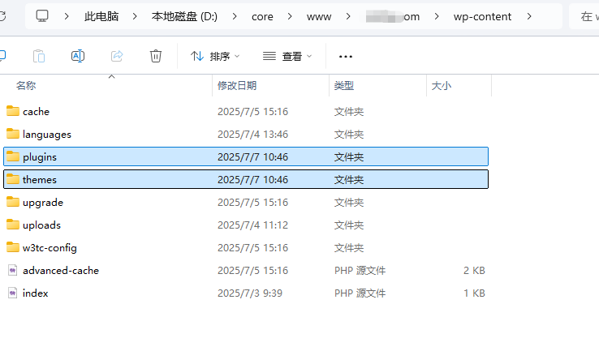The width and height of the screenshot is (599, 364).
Task: Click the 2 KB size of advanced-cache
Action: (x=474, y=271)
